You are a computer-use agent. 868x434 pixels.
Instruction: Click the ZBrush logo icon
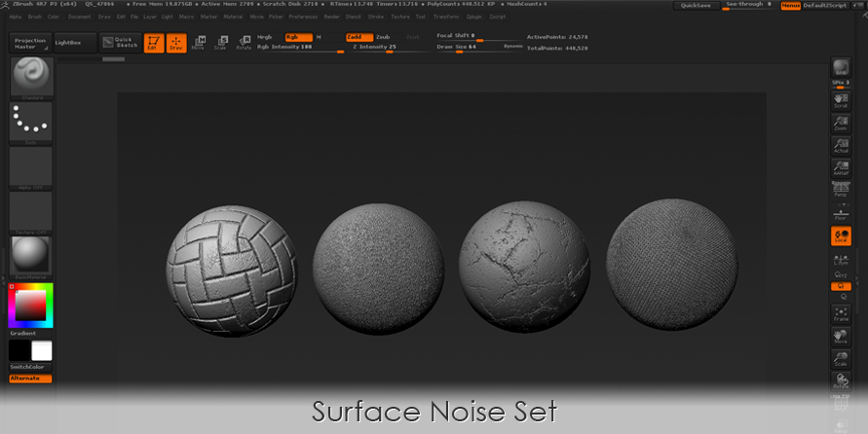point(5,5)
